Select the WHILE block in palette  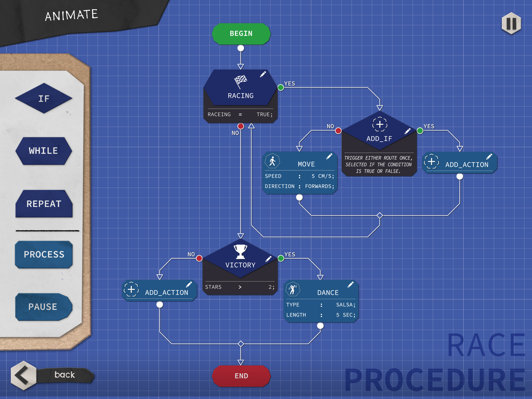(44, 151)
